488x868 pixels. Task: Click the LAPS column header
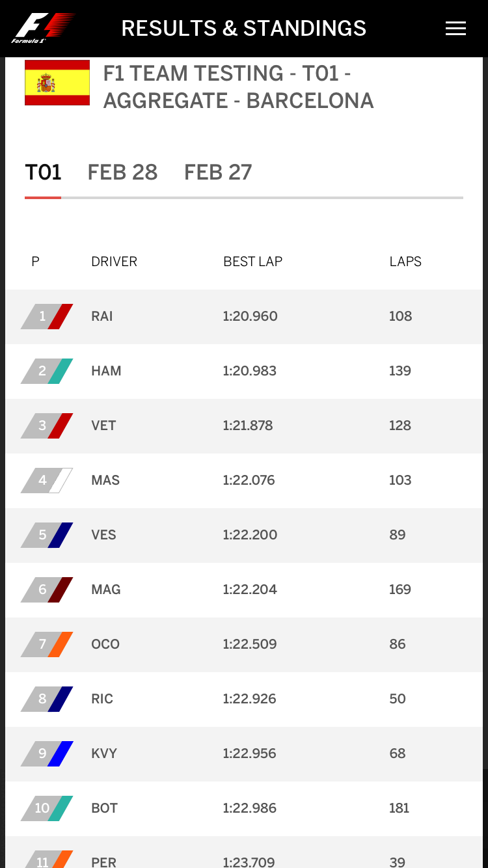click(405, 262)
